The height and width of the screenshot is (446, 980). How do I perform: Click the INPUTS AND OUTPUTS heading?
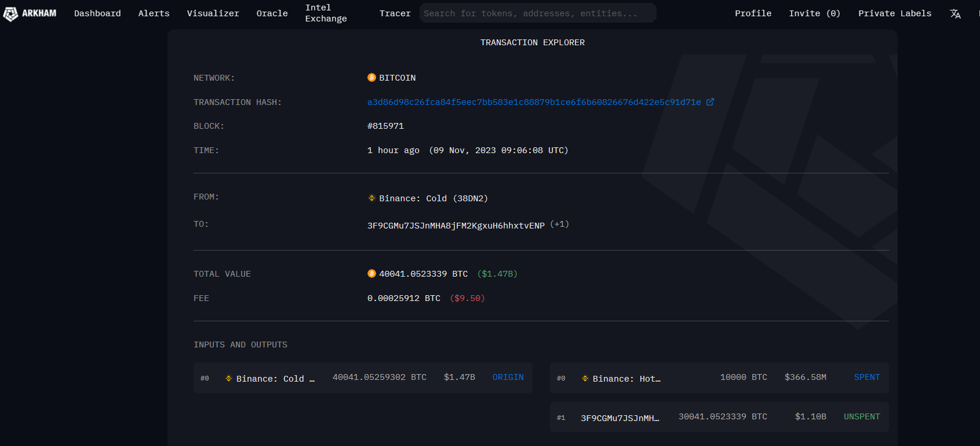pyautogui.click(x=241, y=345)
